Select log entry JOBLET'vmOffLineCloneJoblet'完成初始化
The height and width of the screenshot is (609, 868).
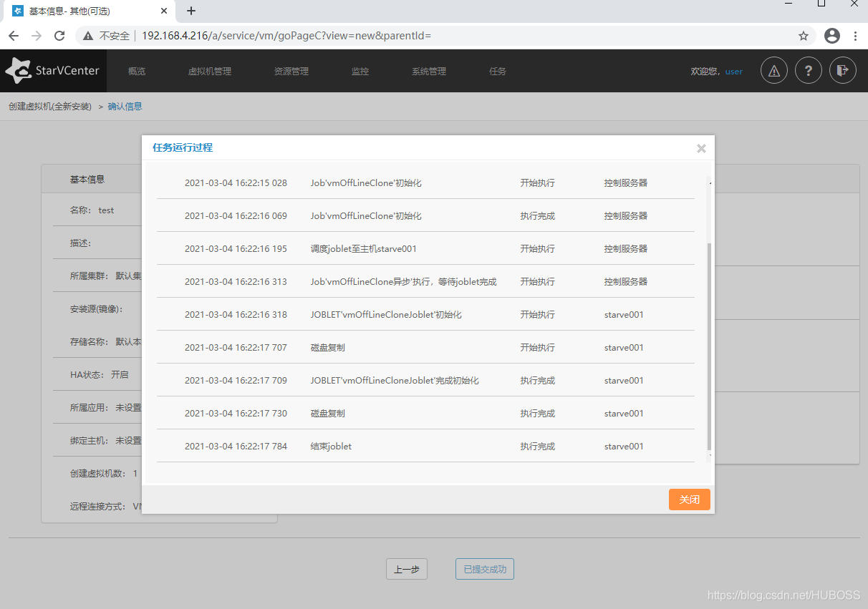395,381
